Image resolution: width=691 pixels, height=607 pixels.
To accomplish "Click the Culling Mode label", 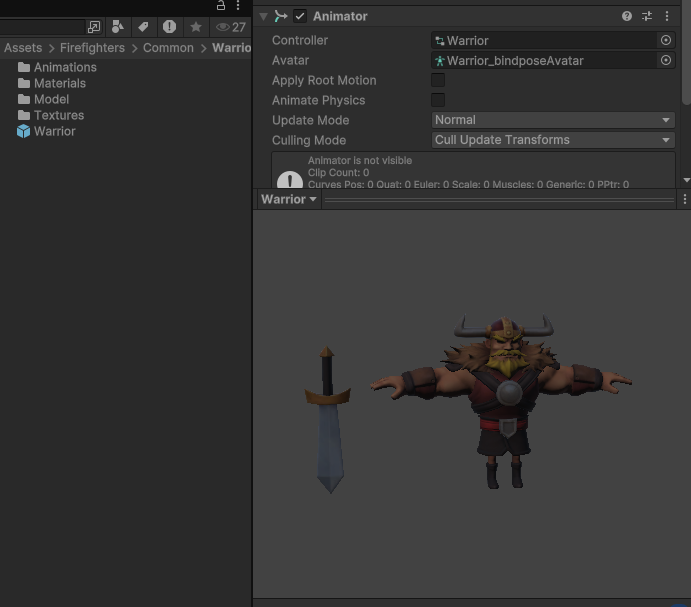I will click(309, 140).
